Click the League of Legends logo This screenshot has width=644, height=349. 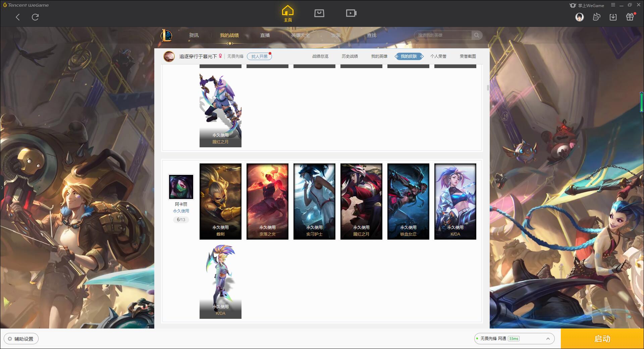166,35
